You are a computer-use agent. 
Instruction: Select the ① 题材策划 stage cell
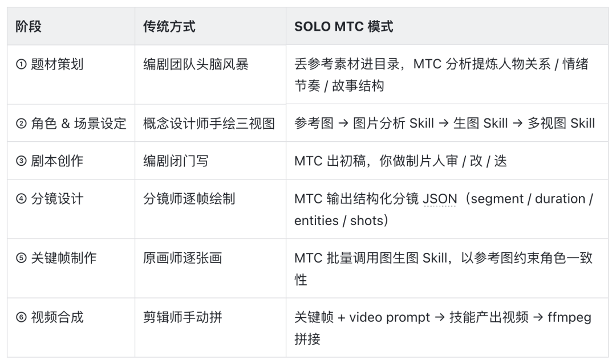pyautogui.click(x=50, y=64)
